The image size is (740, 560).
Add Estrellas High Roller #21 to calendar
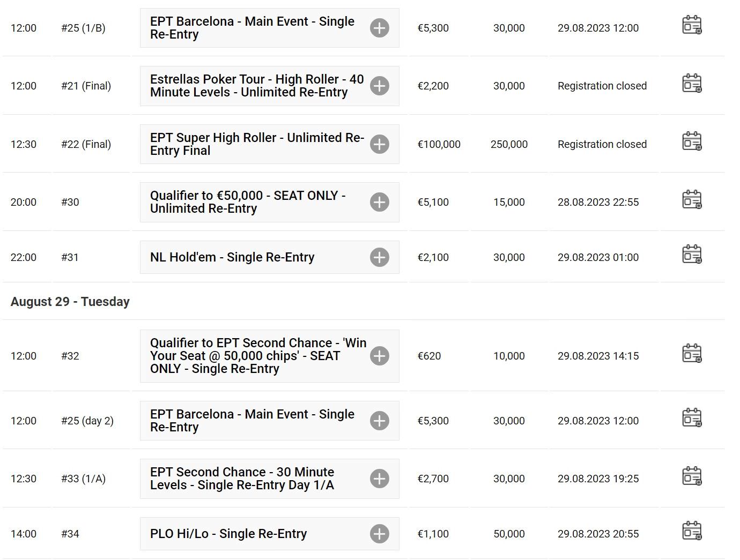coord(692,84)
